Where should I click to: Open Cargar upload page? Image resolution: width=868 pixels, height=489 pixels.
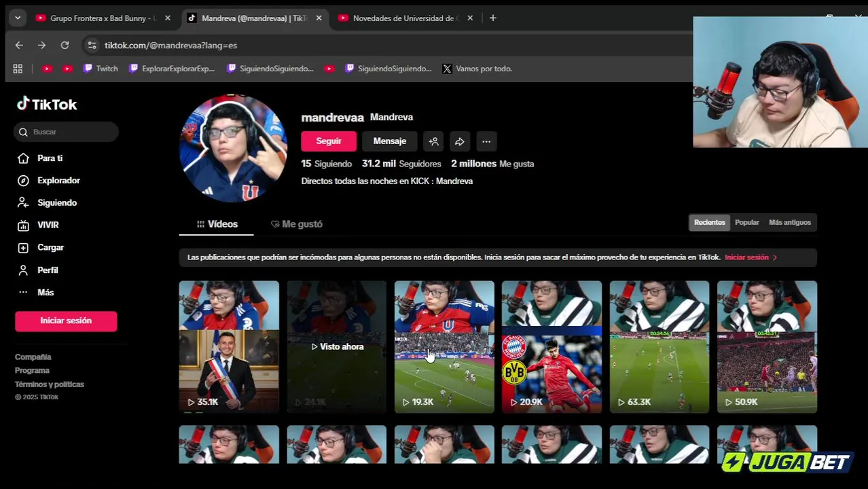41,247
